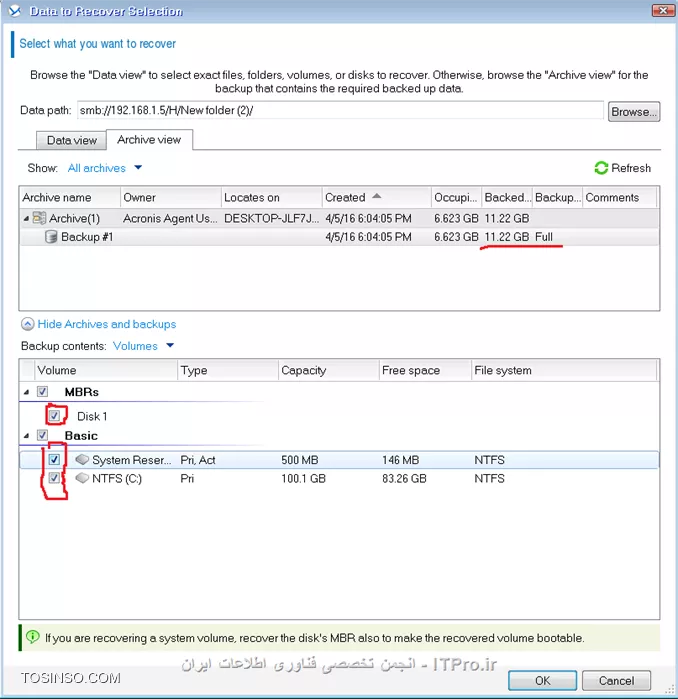The image size is (678, 699).
Task: Uncheck the Disk 1 checkbox
Action: (x=54, y=416)
